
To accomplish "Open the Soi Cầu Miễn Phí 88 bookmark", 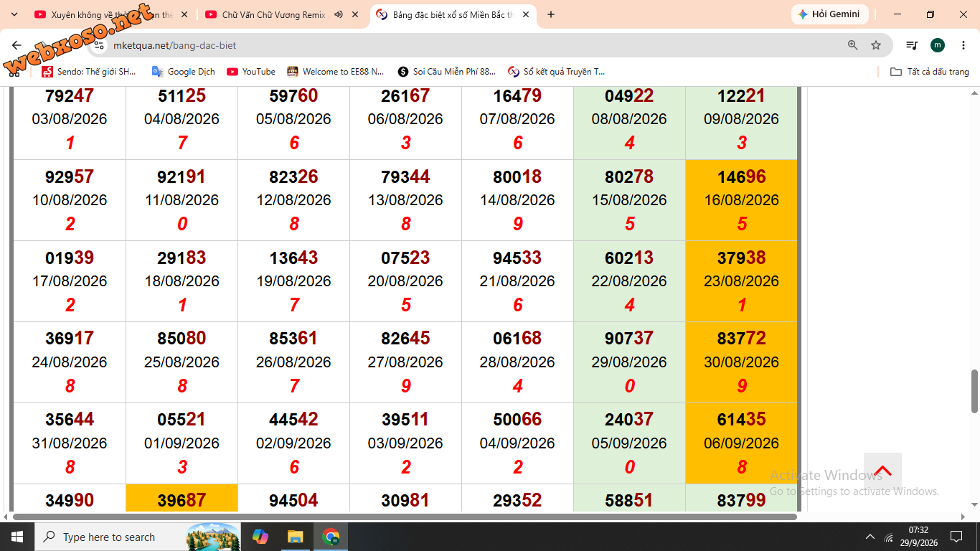I will click(x=446, y=72).
